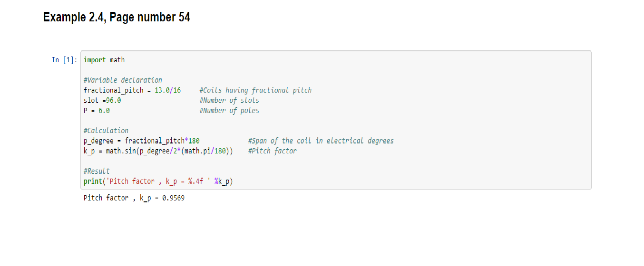Image resolution: width=644 pixels, height=266 pixels.
Task: Click the k_p math.sin expression
Action: (158, 151)
